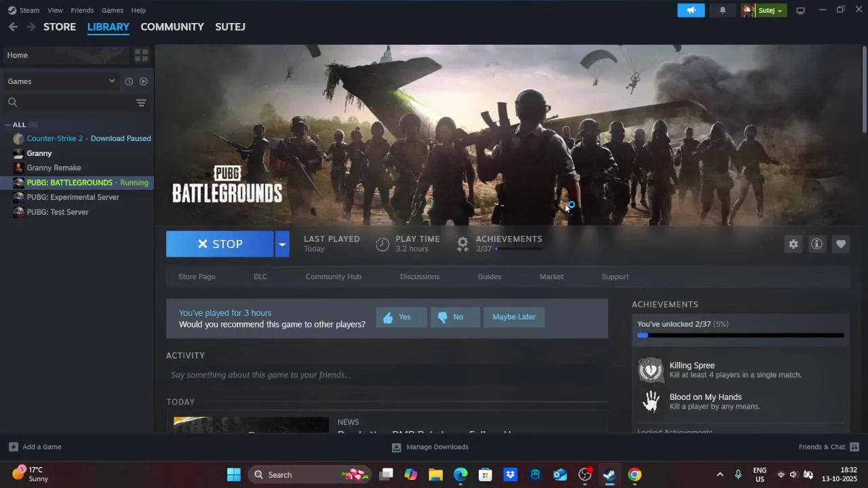Open File Explorer from the taskbar

point(435,474)
